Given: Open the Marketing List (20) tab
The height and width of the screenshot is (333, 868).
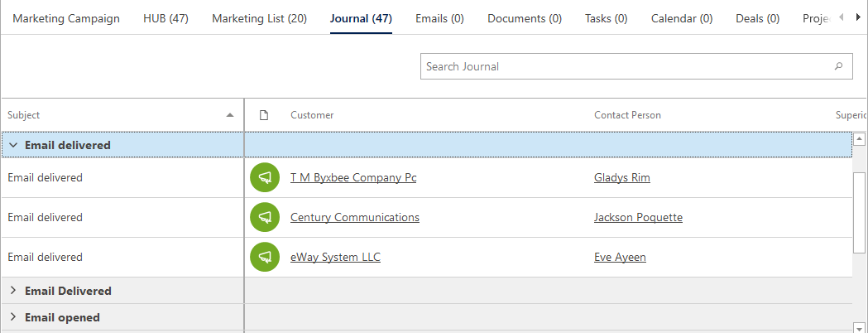Looking at the screenshot, I should (259, 18).
